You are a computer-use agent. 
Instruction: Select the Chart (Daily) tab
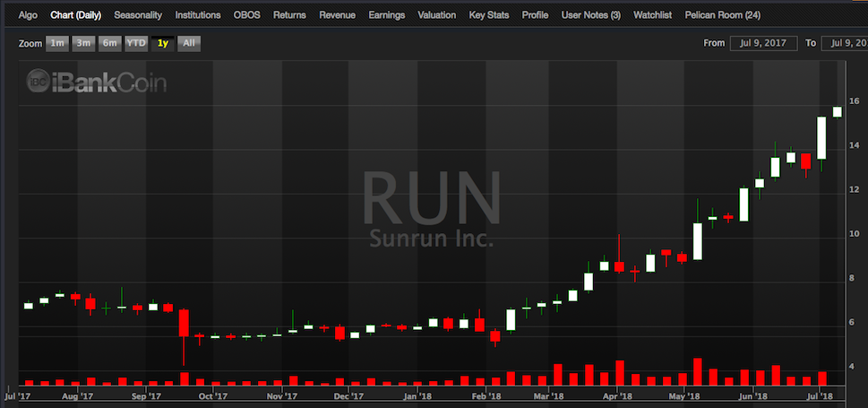point(76,15)
